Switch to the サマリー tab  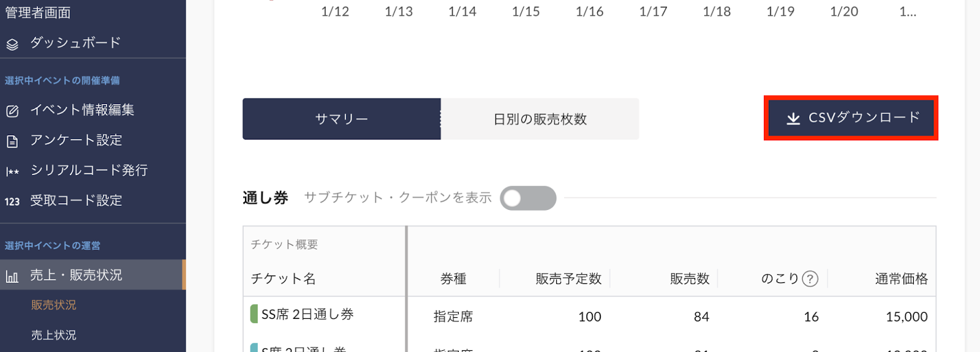tap(341, 119)
